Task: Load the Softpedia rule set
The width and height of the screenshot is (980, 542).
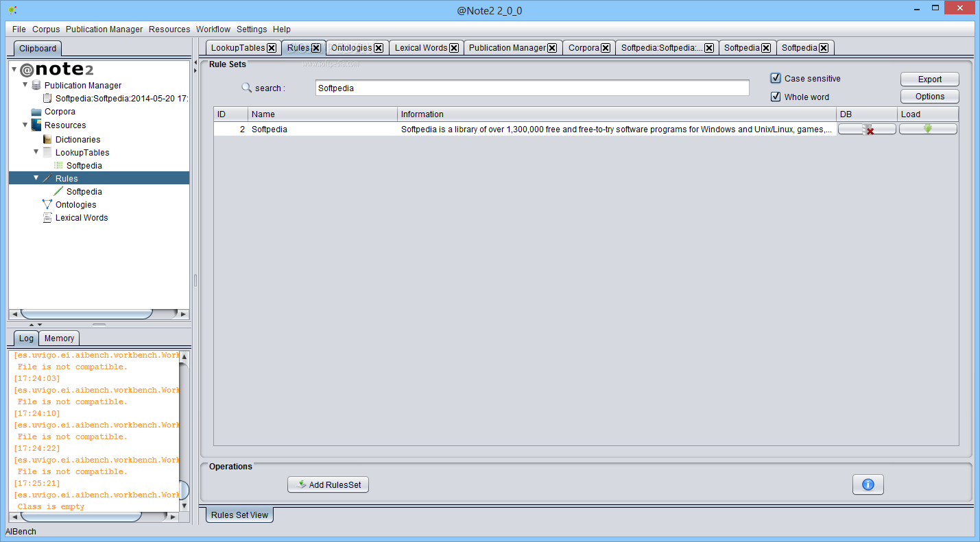Action: click(x=928, y=129)
